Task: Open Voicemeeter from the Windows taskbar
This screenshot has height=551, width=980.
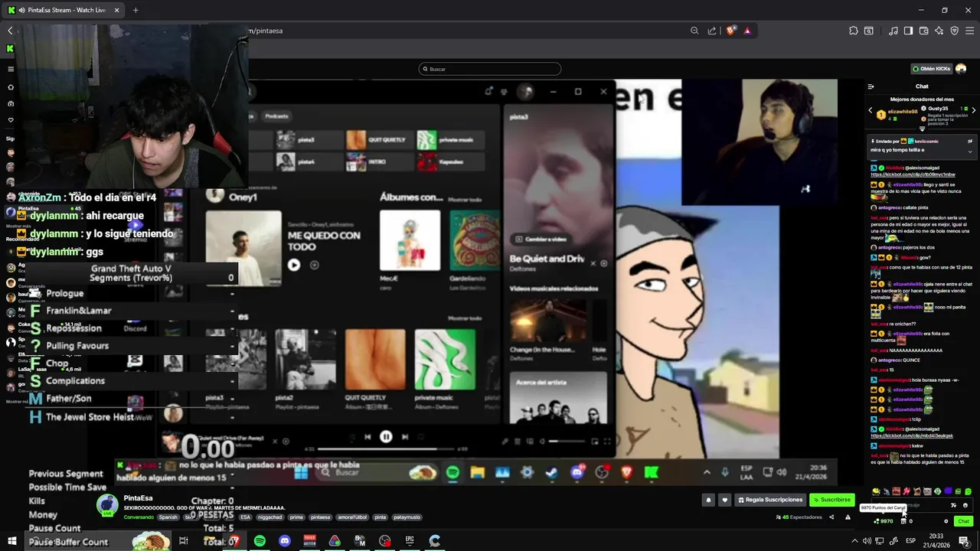Action: pos(310,541)
